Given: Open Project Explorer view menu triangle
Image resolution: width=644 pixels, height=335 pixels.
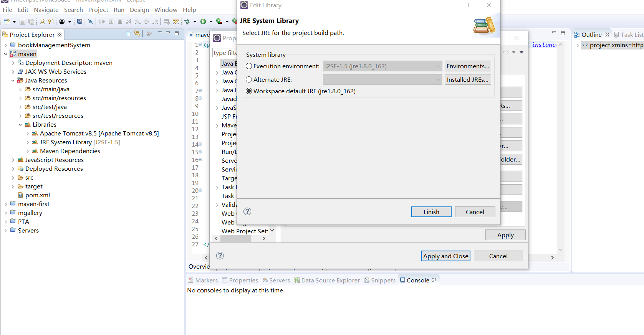Looking at the screenshot, I should click(x=160, y=33).
